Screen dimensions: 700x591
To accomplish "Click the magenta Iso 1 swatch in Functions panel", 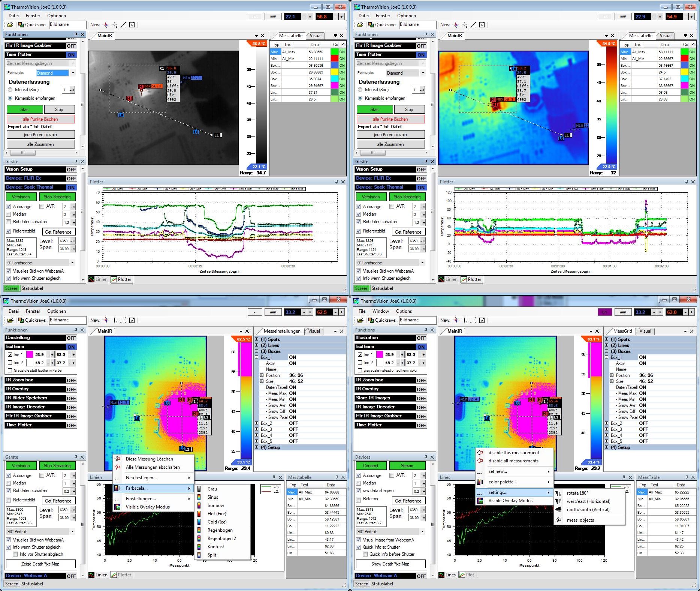I will pos(380,354).
